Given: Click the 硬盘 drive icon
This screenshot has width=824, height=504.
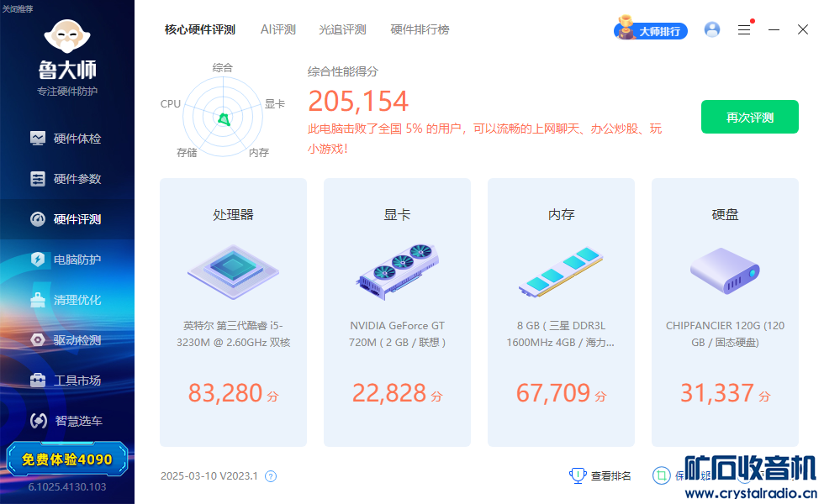Looking at the screenshot, I should pyautogui.click(x=725, y=270).
